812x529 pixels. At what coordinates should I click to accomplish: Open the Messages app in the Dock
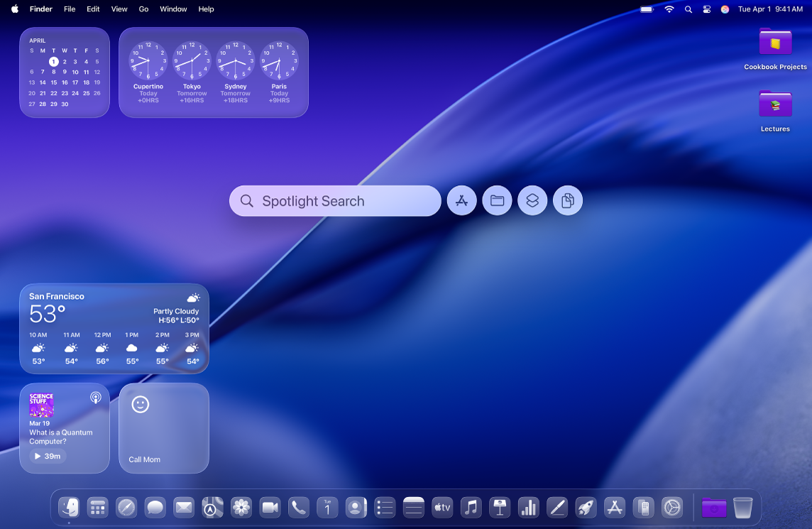pyautogui.click(x=155, y=507)
